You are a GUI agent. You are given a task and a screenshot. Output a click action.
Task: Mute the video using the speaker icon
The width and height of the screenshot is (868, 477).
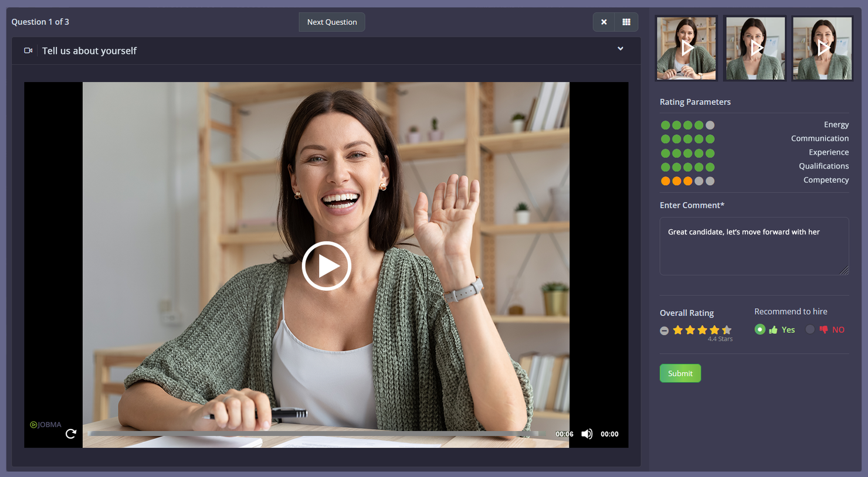coord(586,434)
